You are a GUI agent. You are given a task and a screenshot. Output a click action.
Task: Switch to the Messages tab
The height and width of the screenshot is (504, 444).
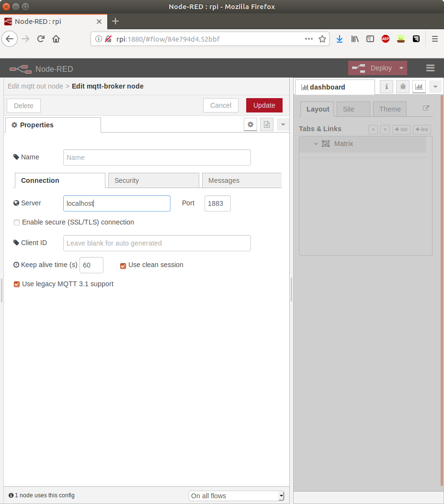[x=241, y=180]
